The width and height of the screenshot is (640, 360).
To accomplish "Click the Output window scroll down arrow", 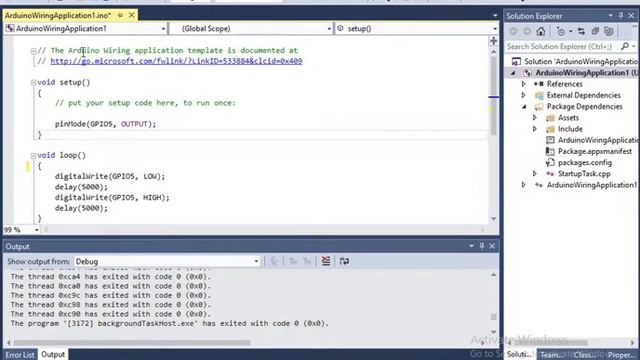I will point(493,333).
